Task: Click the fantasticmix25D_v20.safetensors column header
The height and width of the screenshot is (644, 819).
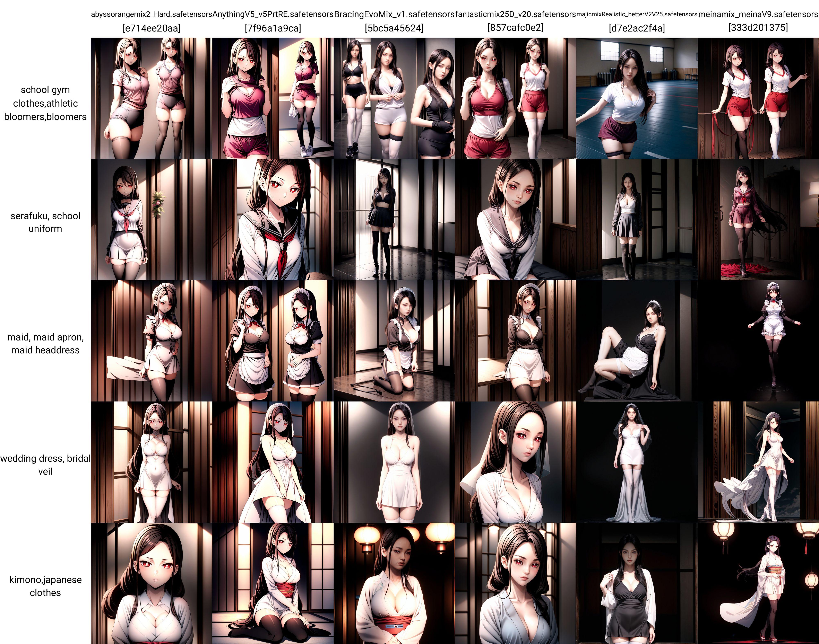Action: 515,15
